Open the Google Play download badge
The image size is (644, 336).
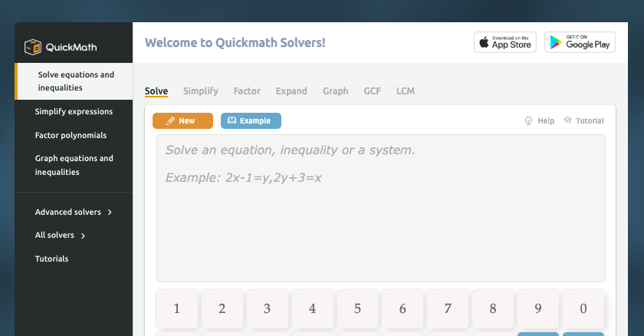pos(580,42)
